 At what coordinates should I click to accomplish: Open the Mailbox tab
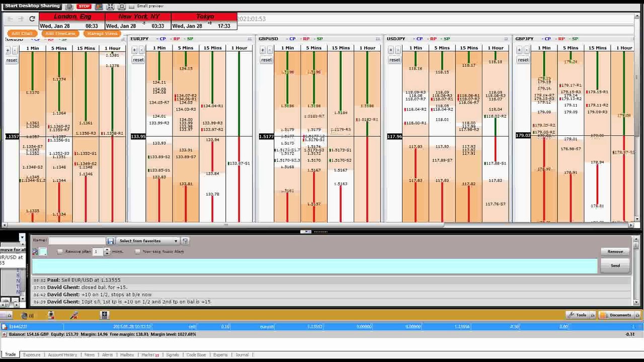click(x=127, y=355)
